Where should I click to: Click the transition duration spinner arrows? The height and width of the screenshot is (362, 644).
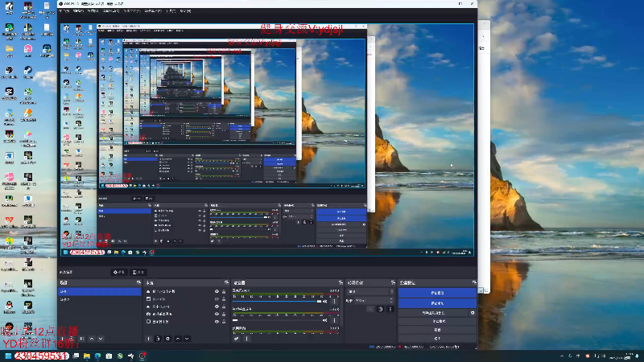tap(391, 300)
